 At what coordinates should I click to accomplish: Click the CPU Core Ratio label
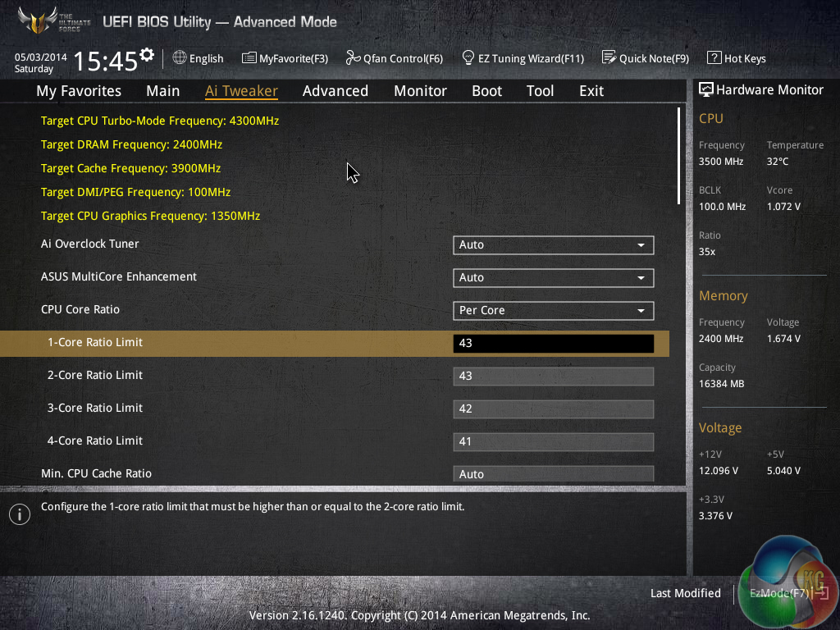(x=80, y=309)
